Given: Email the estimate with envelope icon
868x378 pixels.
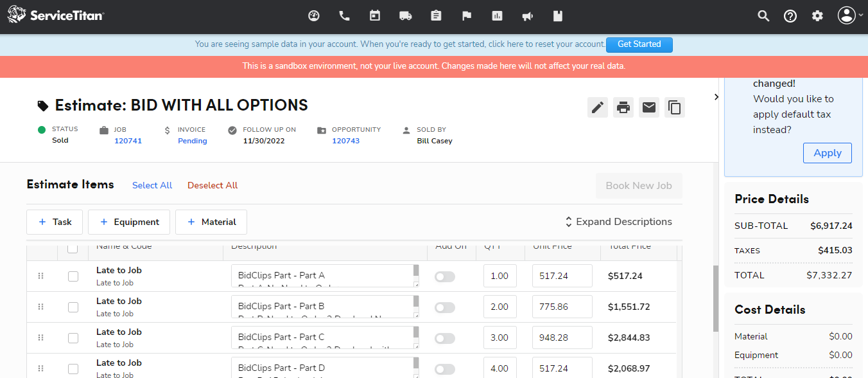Looking at the screenshot, I should 649,107.
